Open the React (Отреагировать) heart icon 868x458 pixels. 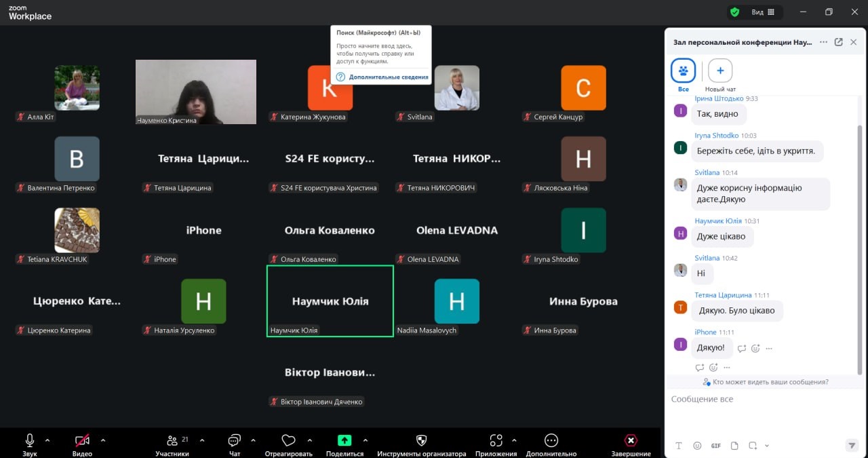(289, 440)
